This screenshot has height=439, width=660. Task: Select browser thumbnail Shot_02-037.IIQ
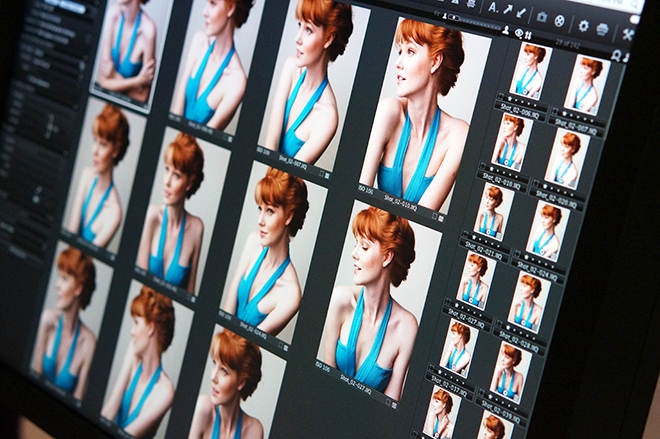(x=458, y=348)
